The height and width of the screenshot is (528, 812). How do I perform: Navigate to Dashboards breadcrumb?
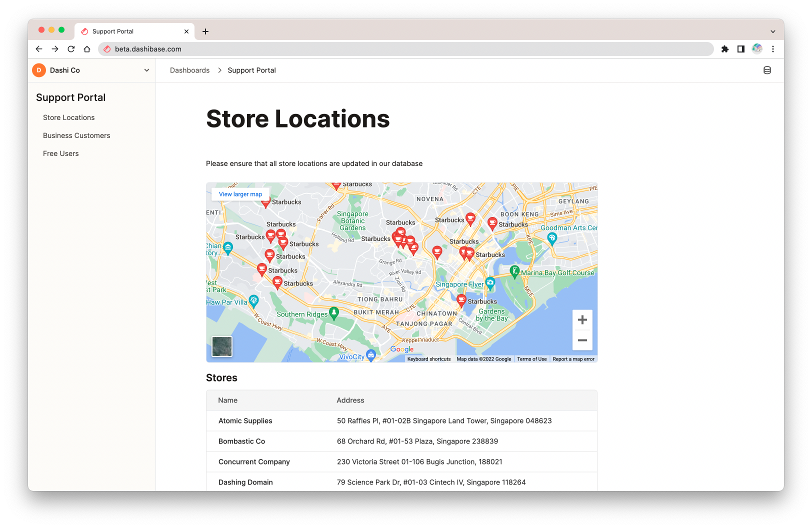(x=189, y=70)
